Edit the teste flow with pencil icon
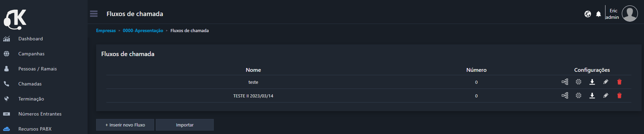The height and width of the screenshot is (134, 644). click(606, 82)
